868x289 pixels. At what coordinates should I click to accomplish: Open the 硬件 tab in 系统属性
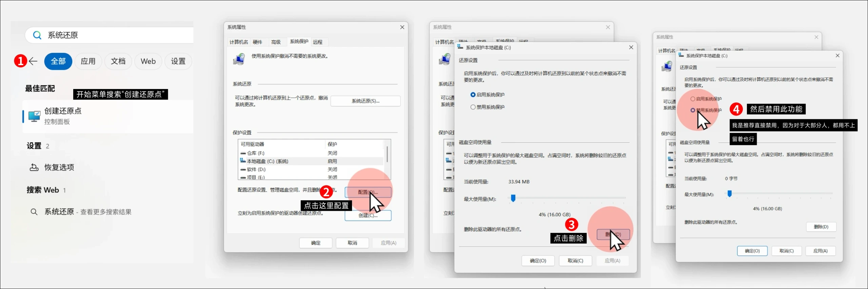click(x=257, y=42)
